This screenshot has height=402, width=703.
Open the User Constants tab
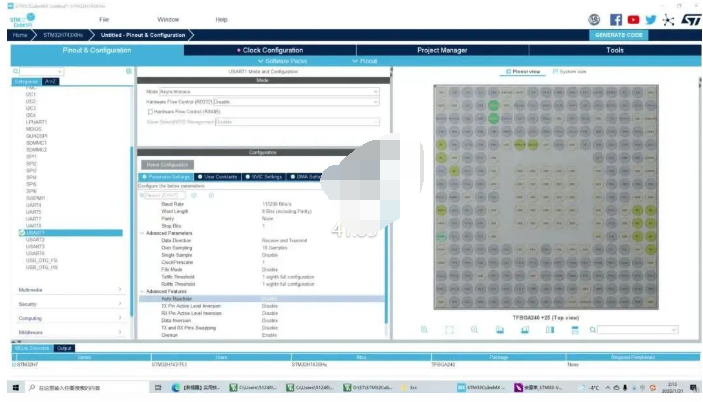[x=218, y=177]
